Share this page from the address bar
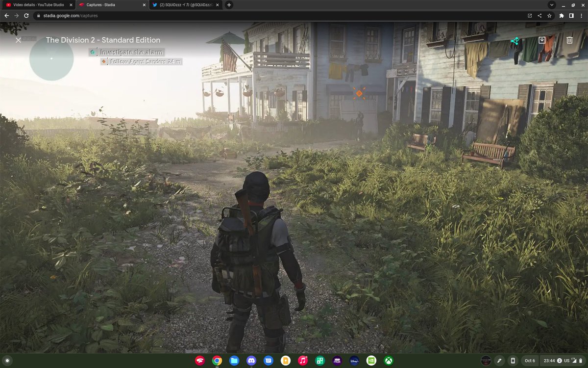The image size is (588, 368). pyautogui.click(x=539, y=15)
